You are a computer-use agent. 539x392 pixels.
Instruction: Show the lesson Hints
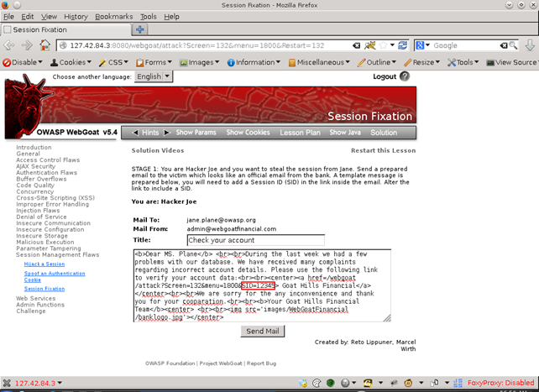tap(150, 133)
